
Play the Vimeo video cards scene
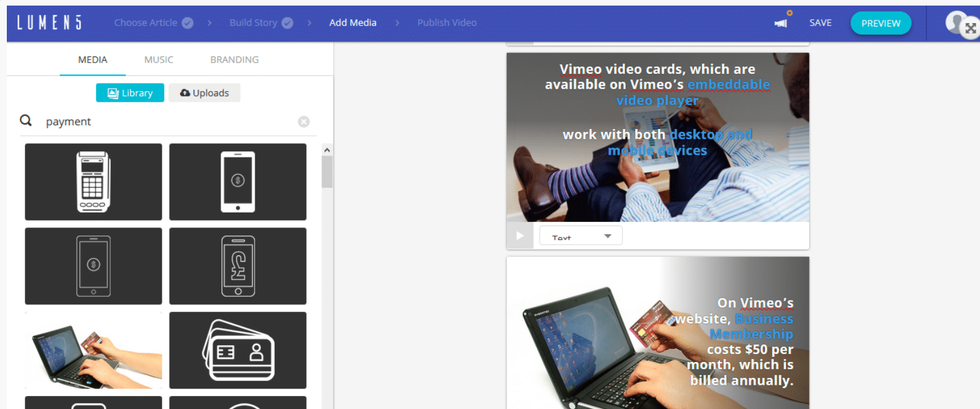point(520,235)
